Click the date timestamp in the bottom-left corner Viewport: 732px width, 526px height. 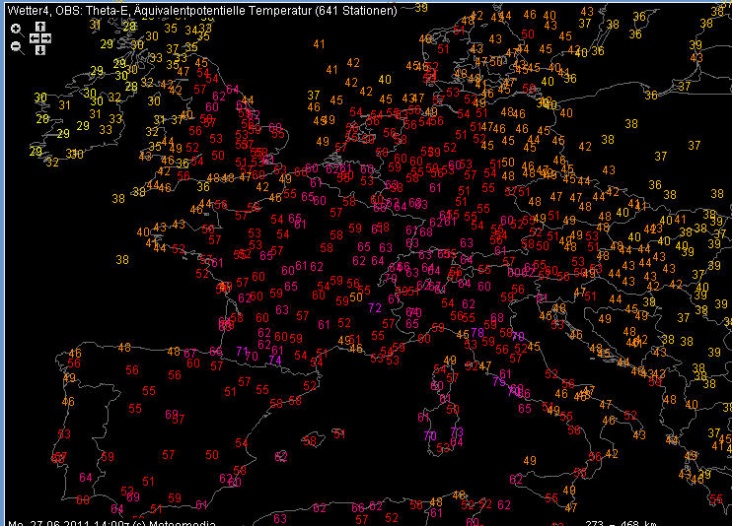(x=75, y=520)
